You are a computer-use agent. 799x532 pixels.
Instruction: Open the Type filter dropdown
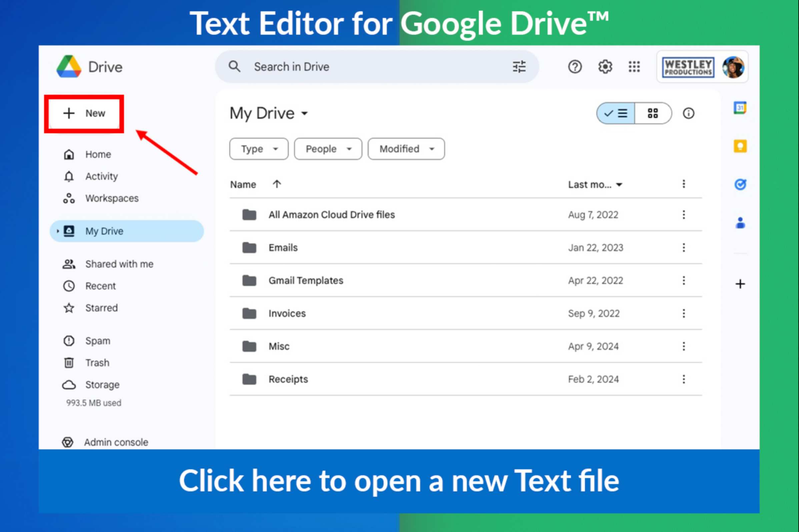point(259,149)
